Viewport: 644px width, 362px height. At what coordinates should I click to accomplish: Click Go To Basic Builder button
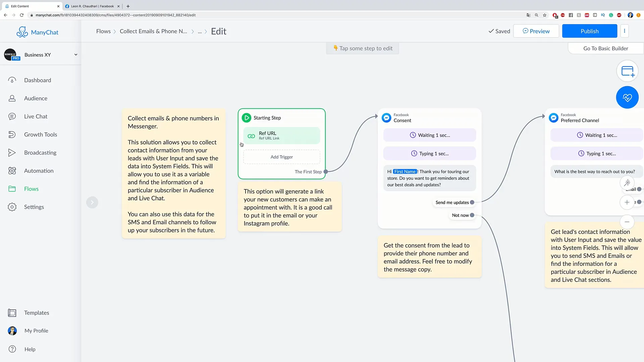605,48
